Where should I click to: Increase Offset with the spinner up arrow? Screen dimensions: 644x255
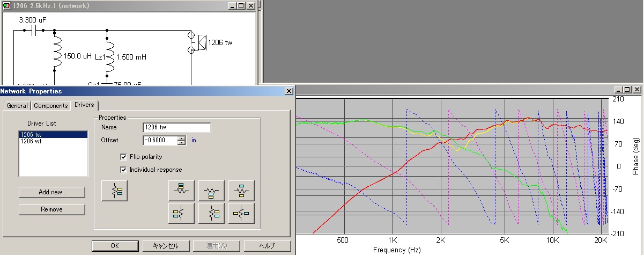[182, 138]
